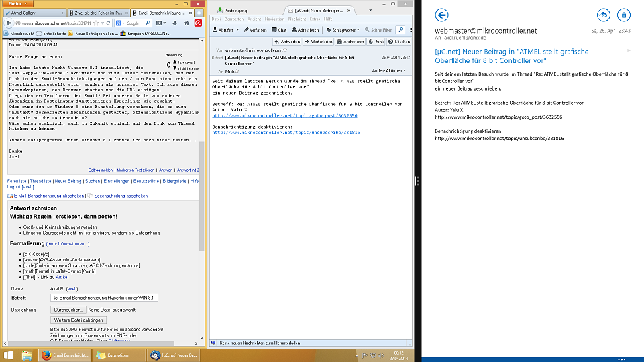Open Thunderbird Chat
The height and width of the screenshot is (362, 644).
279,30
